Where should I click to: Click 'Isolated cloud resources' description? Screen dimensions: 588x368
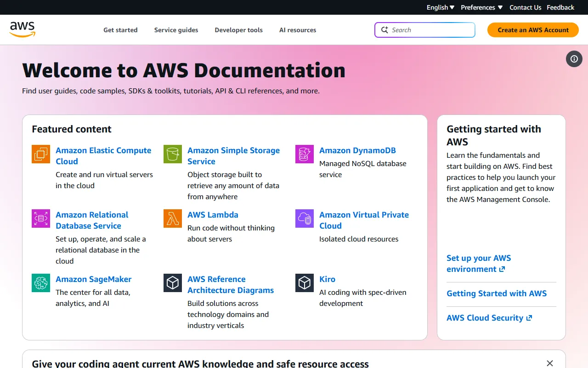(x=359, y=239)
